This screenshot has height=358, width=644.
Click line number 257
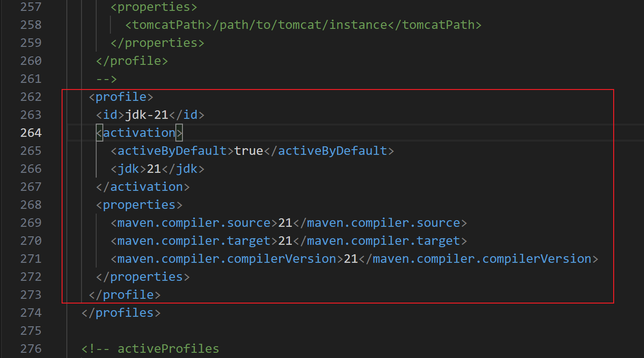click(31, 6)
